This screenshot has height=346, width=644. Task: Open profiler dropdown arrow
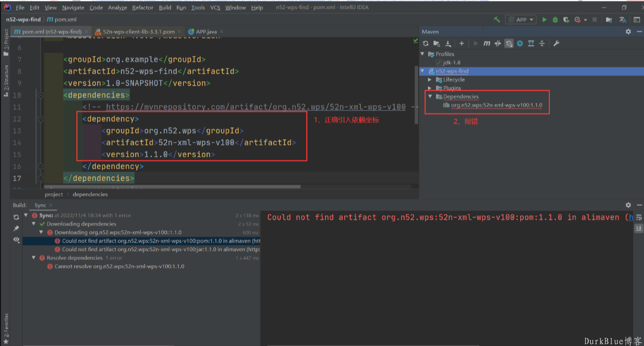(585, 20)
